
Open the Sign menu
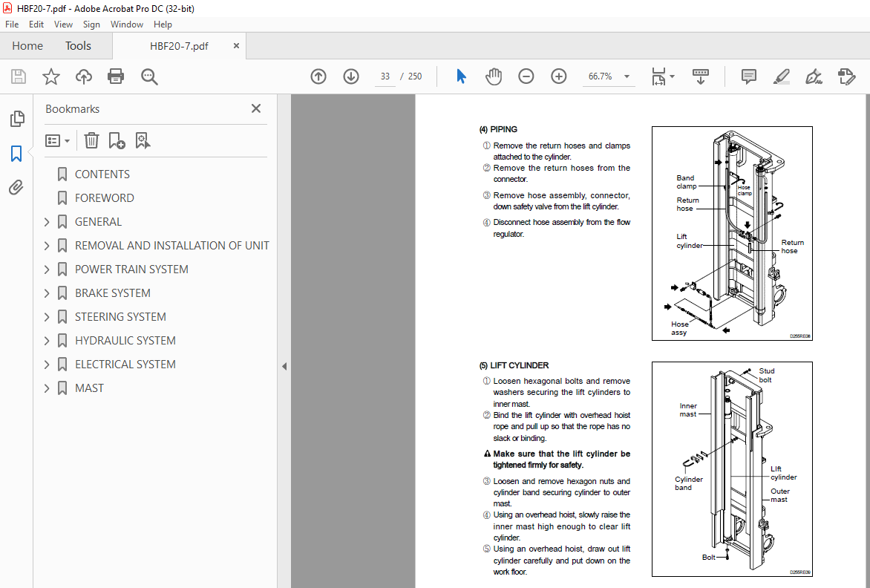(x=91, y=24)
